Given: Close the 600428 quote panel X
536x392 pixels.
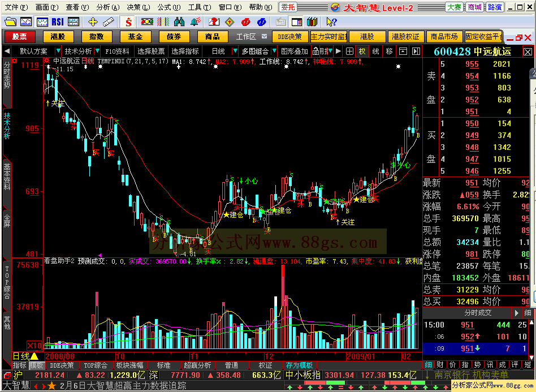Looking at the screenshot, I should (528, 52).
